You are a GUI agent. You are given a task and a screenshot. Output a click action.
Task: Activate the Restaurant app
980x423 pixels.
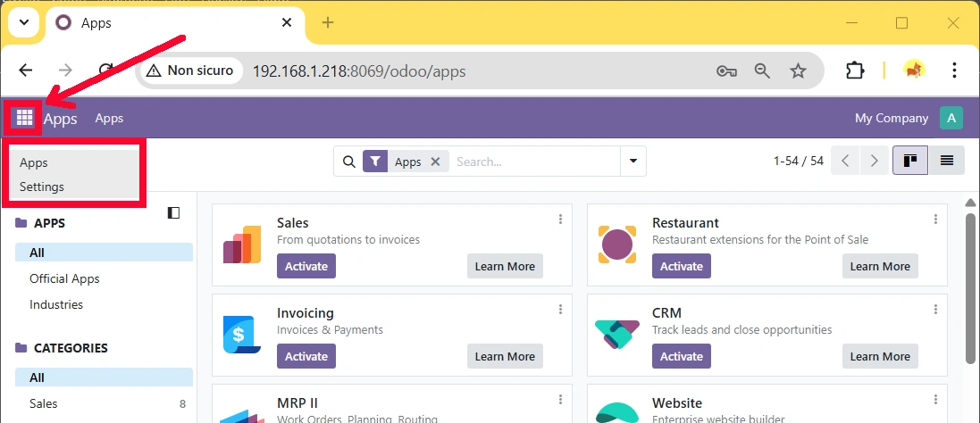[682, 266]
